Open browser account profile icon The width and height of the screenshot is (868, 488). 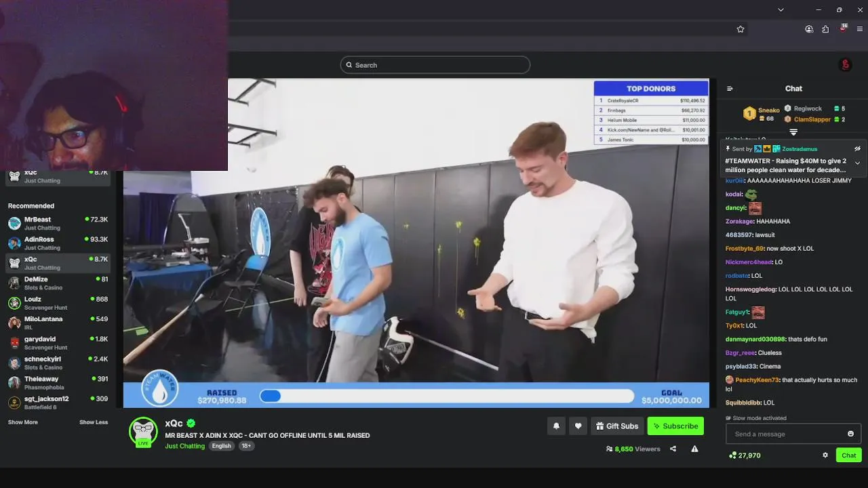(x=809, y=29)
